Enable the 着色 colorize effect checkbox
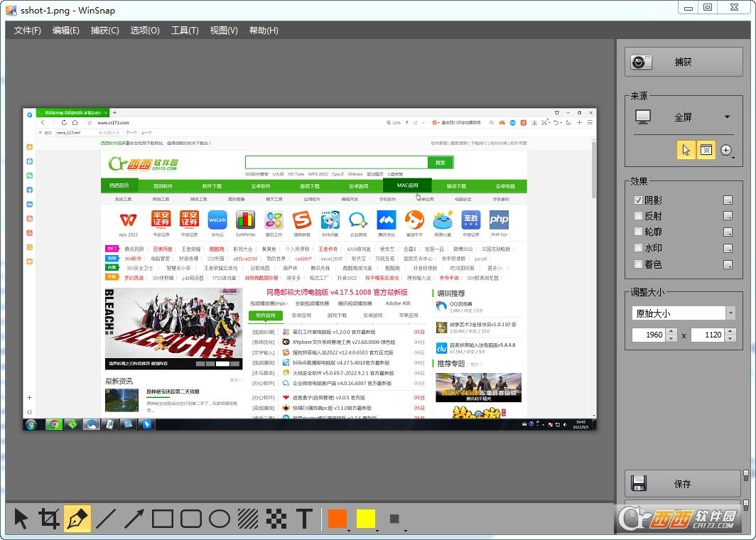The width and height of the screenshot is (756, 540). 638,264
